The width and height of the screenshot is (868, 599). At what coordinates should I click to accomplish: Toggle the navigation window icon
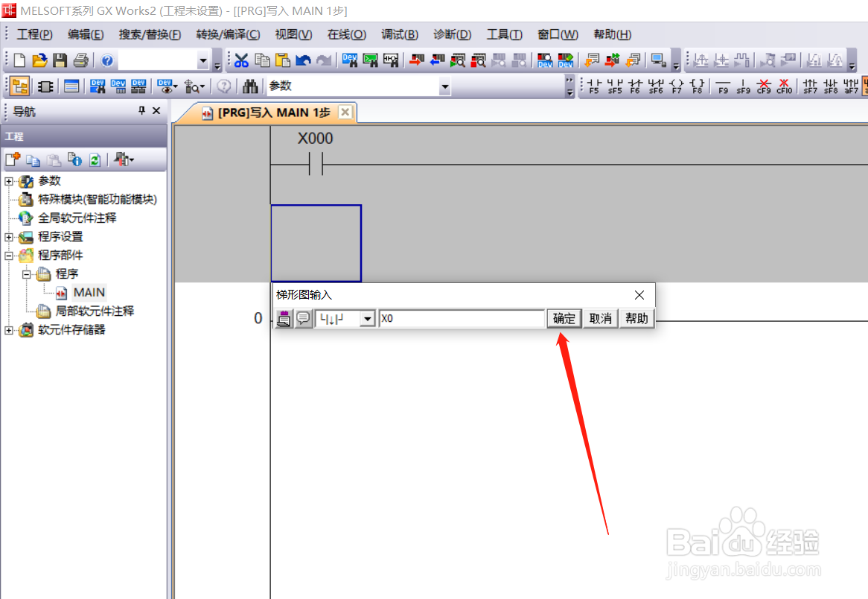tap(19, 86)
